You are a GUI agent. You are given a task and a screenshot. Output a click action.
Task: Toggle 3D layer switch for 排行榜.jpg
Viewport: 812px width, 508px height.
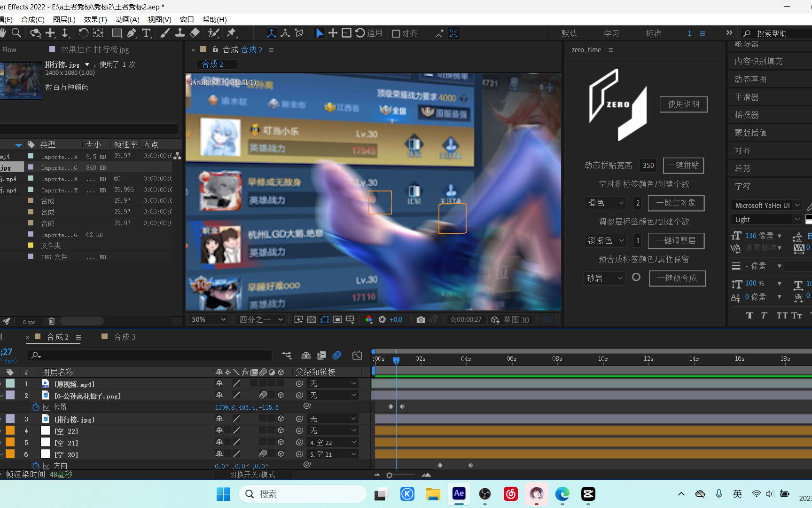click(x=281, y=419)
